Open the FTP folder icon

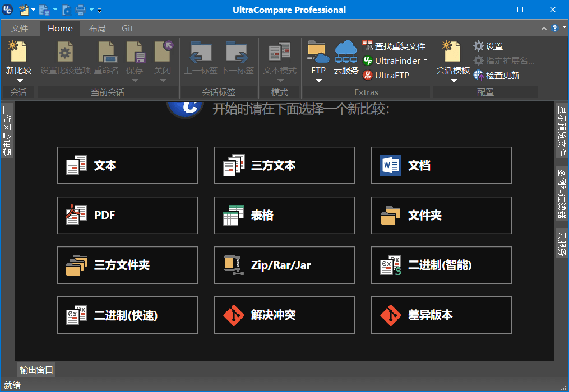318,52
